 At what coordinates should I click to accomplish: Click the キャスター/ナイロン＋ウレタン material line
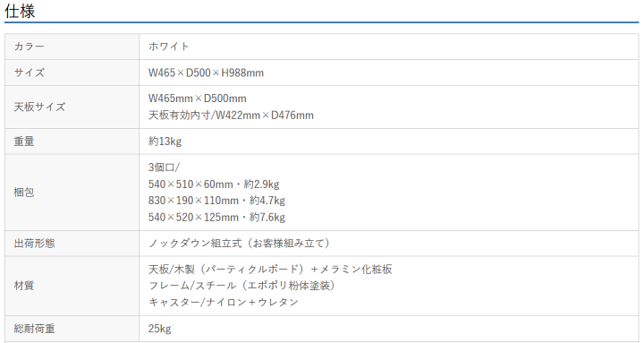(224, 303)
